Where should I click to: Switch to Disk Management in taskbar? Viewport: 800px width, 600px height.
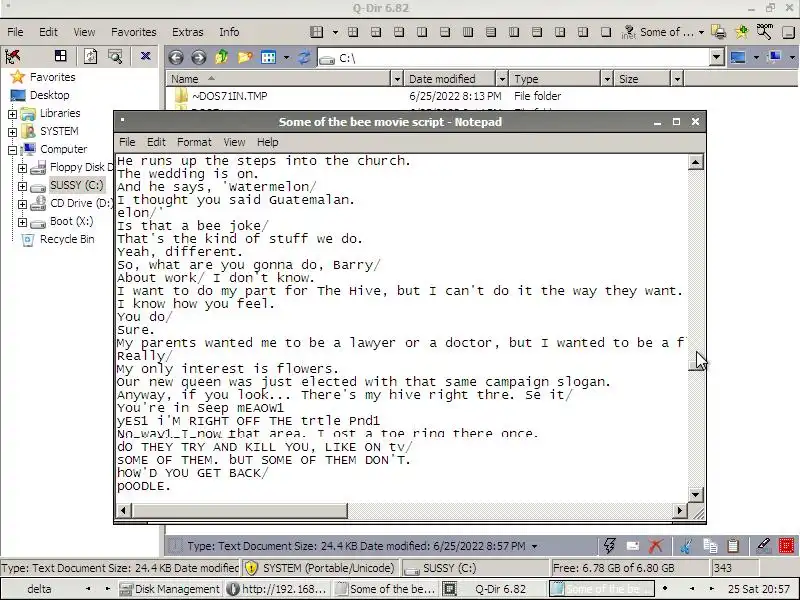(170, 589)
